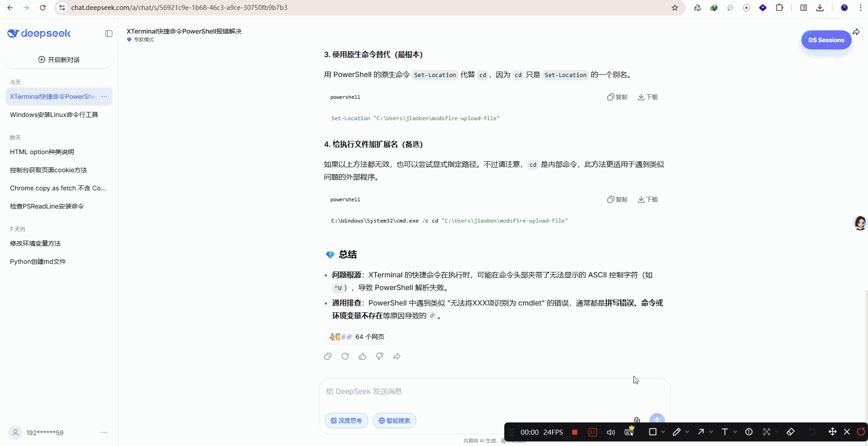Screen dimensions: 868x446
Task: Like the response with thumbs up
Action: (x=362, y=356)
